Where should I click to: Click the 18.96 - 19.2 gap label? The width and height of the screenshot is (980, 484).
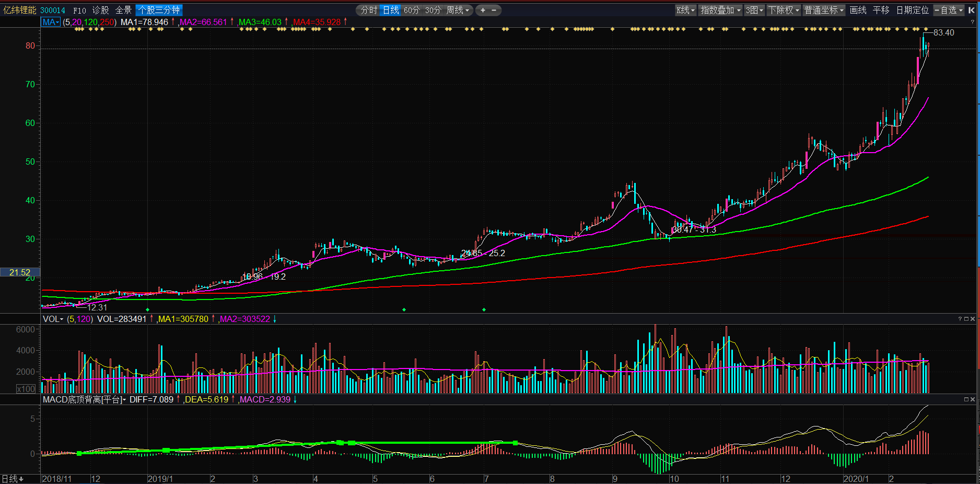point(264,276)
